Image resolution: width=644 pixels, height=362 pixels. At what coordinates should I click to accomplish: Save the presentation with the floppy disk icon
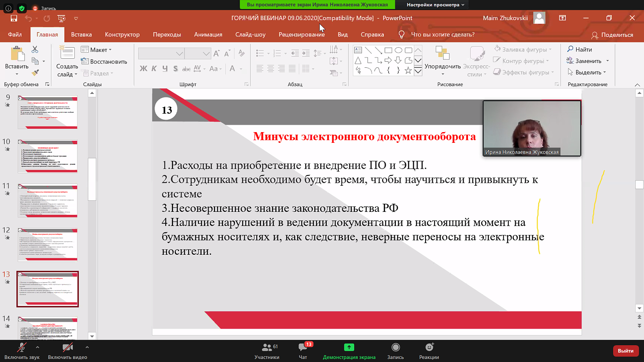click(14, 18)
